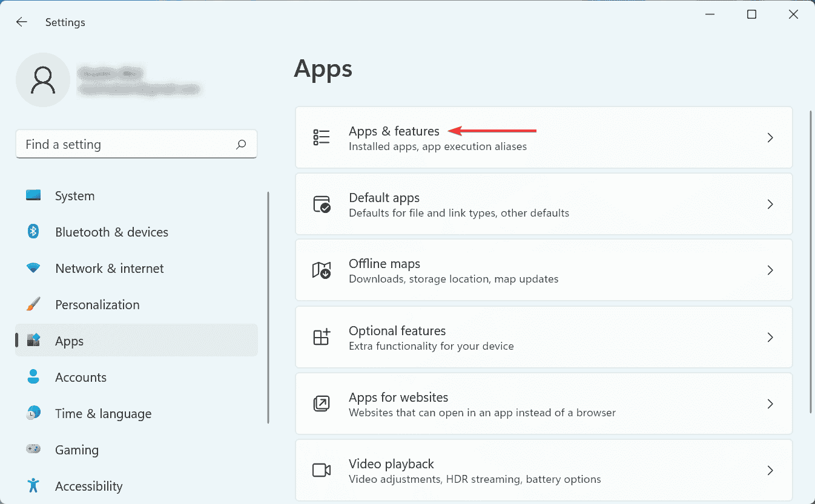
Task: Open Apps & features page
Action: coord(544,137)
